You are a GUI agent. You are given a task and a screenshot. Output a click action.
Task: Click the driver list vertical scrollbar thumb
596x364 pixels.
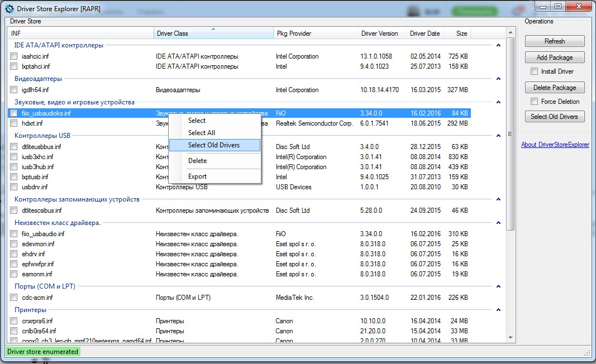pyautogui.click(x=511, y=134)
